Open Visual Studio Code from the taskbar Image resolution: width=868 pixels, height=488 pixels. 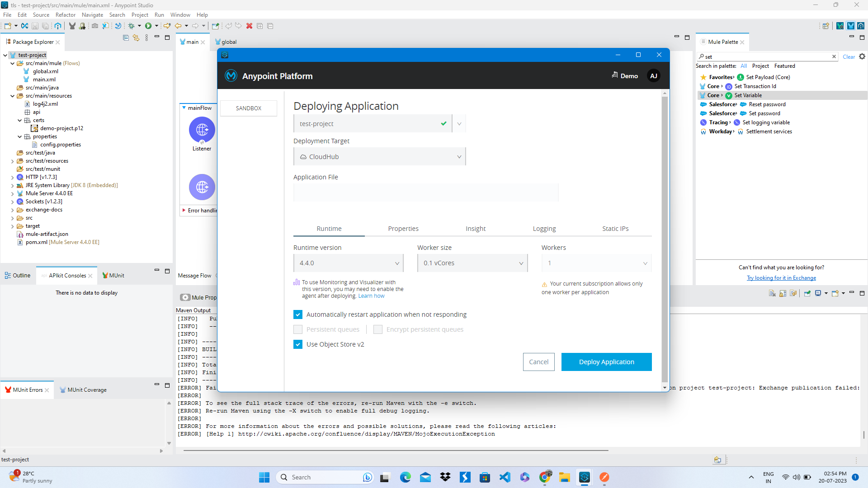[505, 477]
